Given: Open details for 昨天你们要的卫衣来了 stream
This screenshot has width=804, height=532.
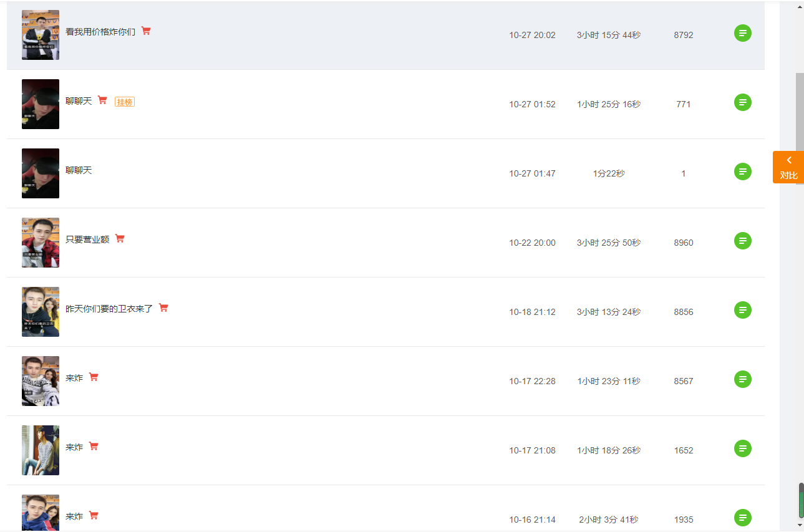Looking at the screenshot, I should [742, 310].
